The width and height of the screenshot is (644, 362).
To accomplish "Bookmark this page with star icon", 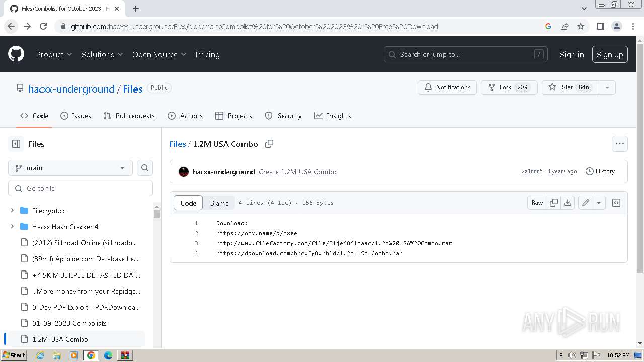I will (x=581, y=26).
